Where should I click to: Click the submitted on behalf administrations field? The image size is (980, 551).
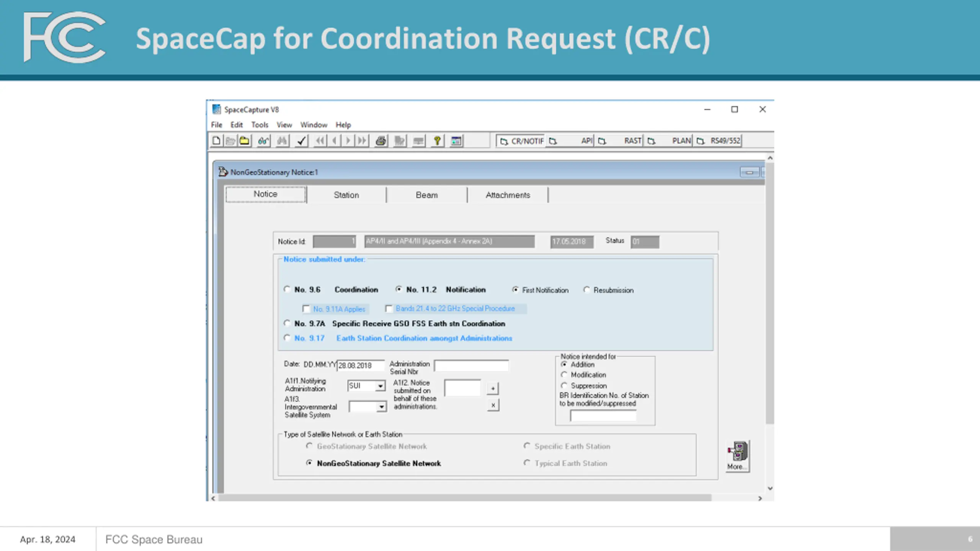coord(463,388)
